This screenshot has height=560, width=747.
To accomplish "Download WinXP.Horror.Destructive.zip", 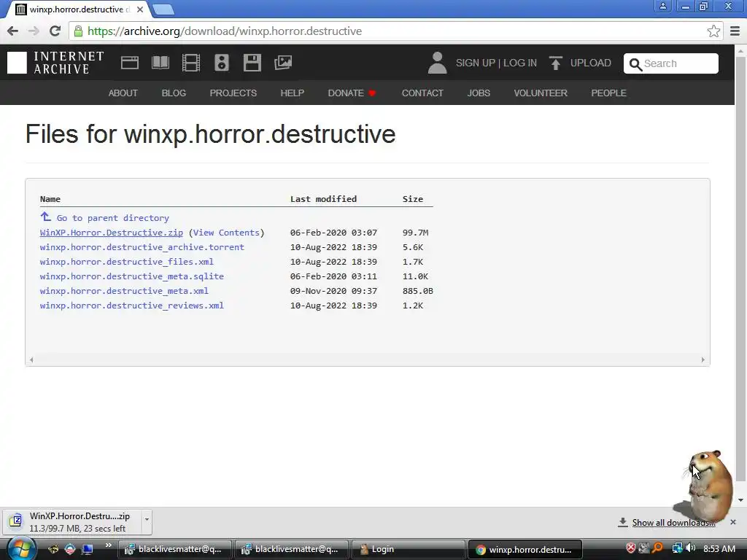I will tap(112, 233).
